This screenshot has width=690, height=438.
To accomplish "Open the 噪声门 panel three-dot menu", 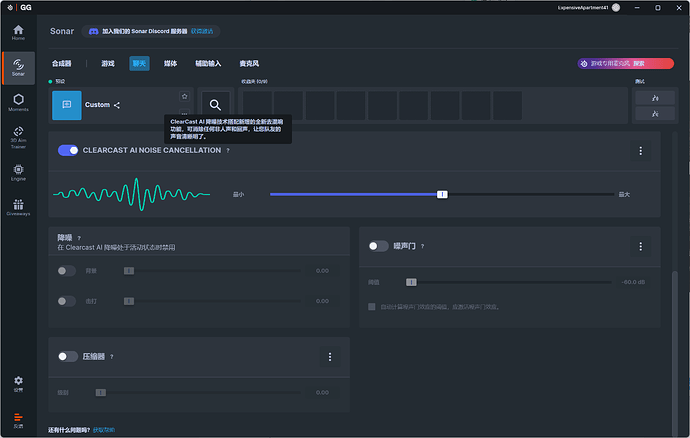I will click(640, 246).
